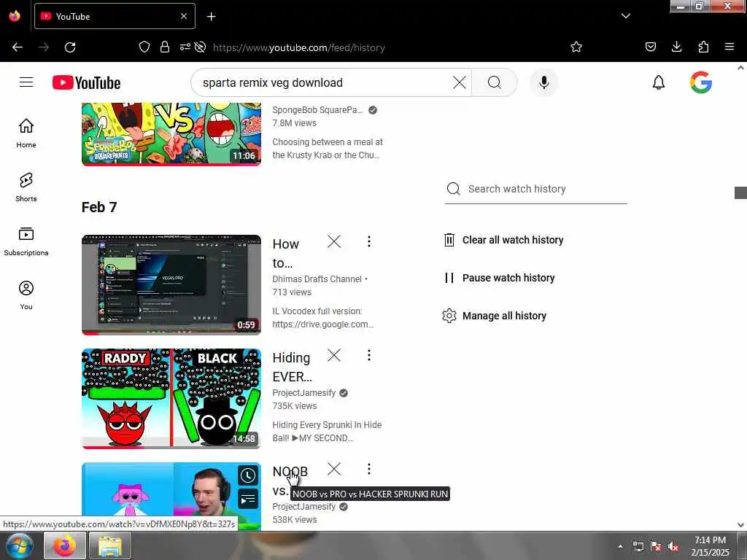This screenshot has height=560, width=747.
Task: Click the page scrollbar thumb
Action: (x=740, y=192)
